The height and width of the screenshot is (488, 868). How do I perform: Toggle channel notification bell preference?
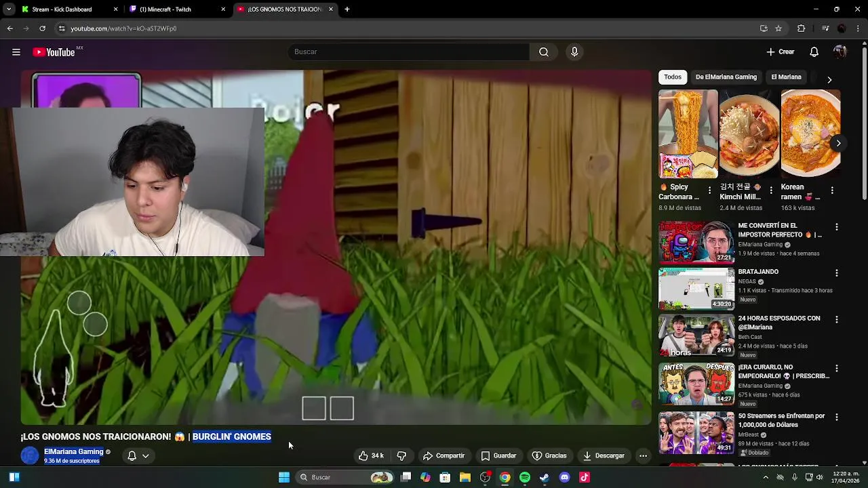point(138,456)
